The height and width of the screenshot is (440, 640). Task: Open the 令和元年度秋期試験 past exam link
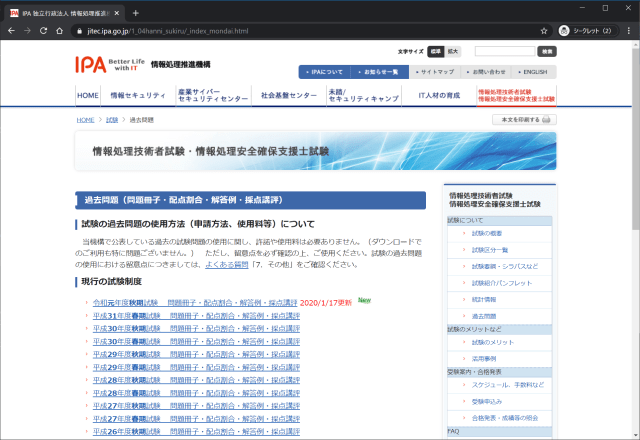(x=195, y=303)
